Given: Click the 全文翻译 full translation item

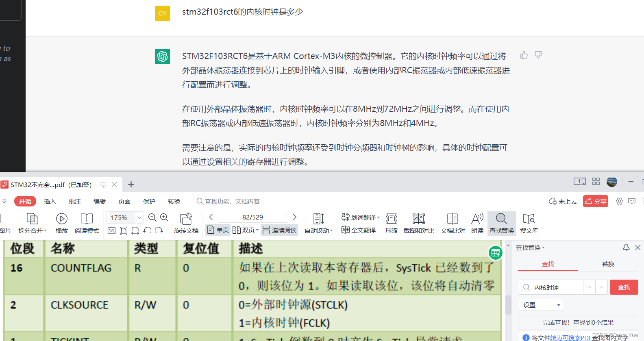Looking at the screenshot, I should click(359, 230).
